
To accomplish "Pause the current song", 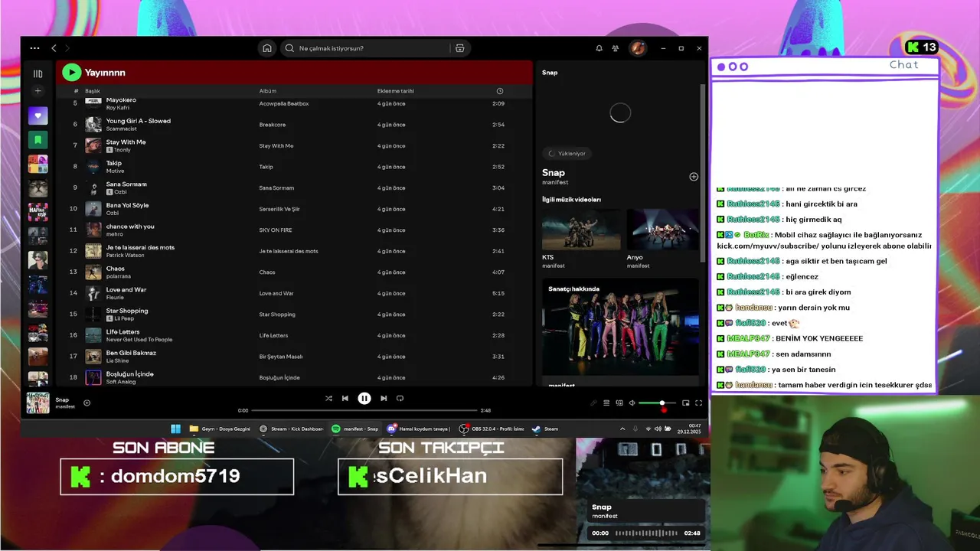I will (364, 398).
